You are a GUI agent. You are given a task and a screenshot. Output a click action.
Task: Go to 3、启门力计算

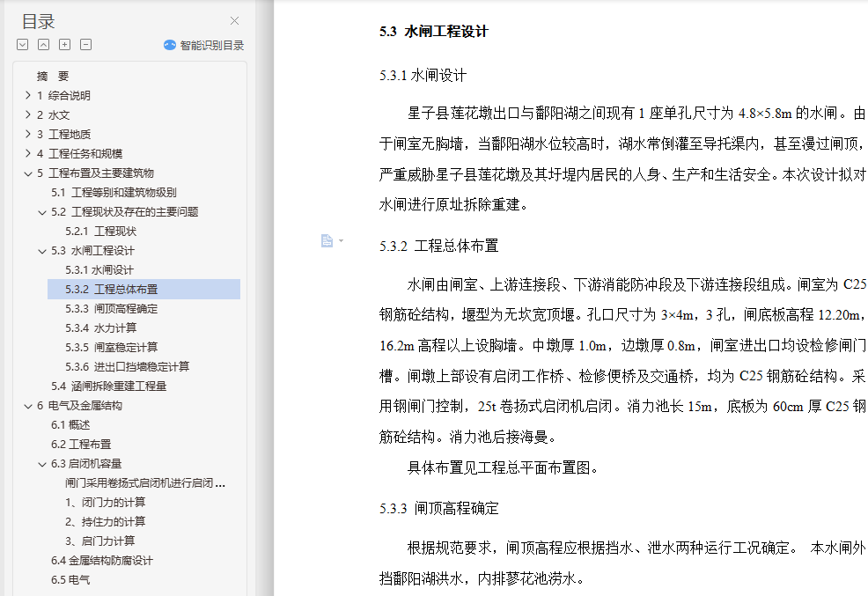click(99, 541)
